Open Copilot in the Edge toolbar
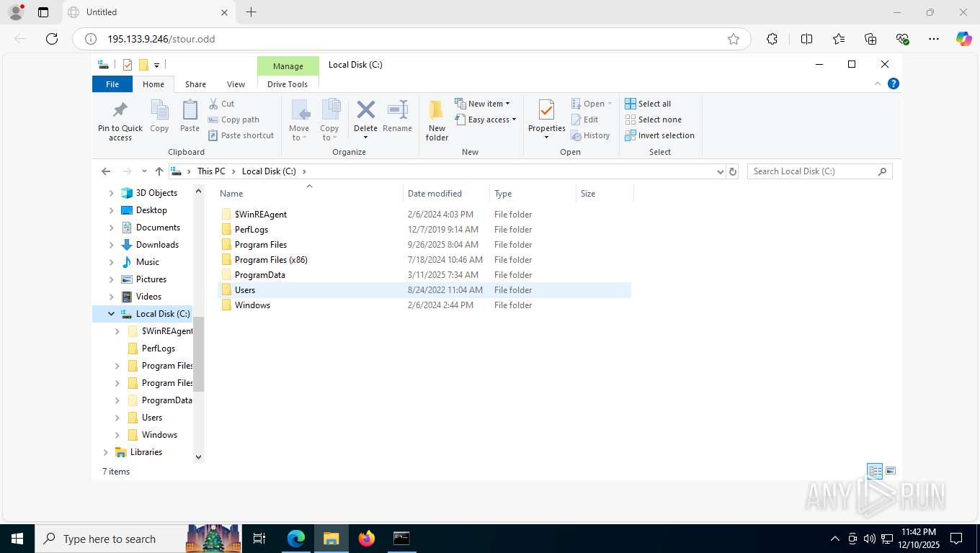Image resolution: width=980 pixels, height=553 pixels. coord(963,39)
